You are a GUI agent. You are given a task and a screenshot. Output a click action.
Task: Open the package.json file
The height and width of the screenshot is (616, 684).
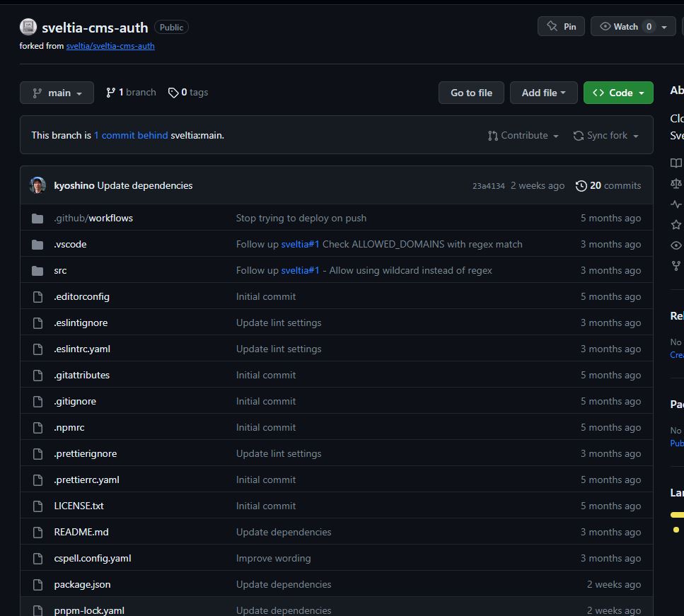[82, 584]
